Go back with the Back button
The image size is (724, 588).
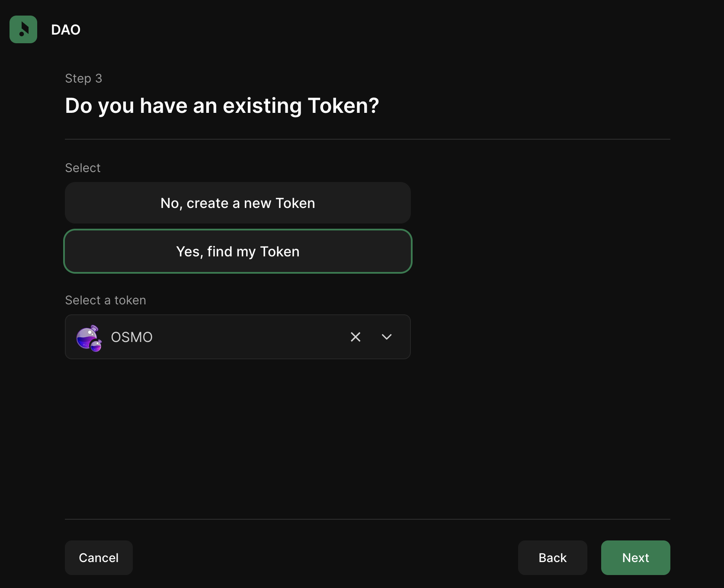tap(552, 558)
